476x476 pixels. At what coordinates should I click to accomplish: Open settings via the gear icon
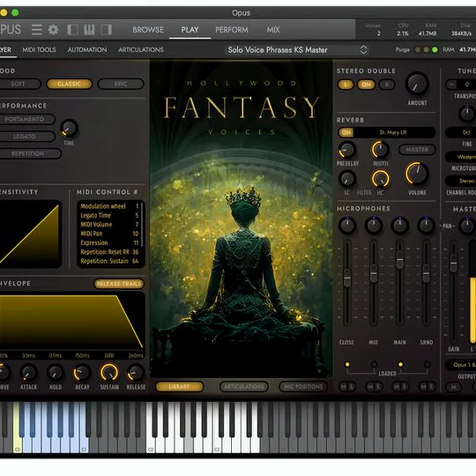pyautogui.click(x=54, y=30)
